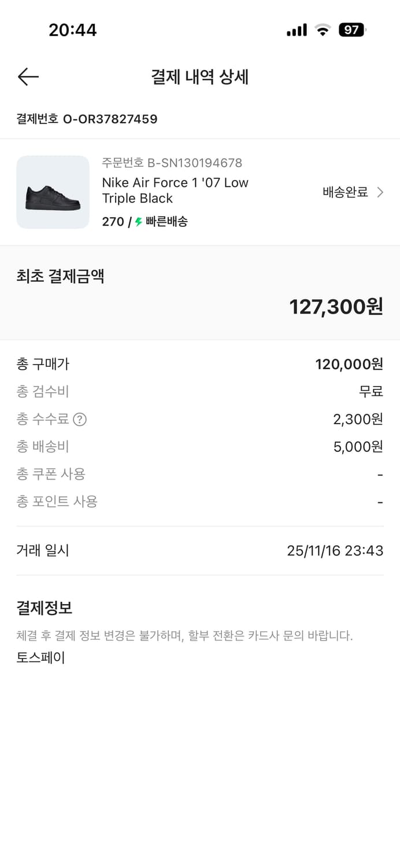Open the 결제 내역 상세 screen title
The height and width of the screenshot is (868, 400).
200,77
